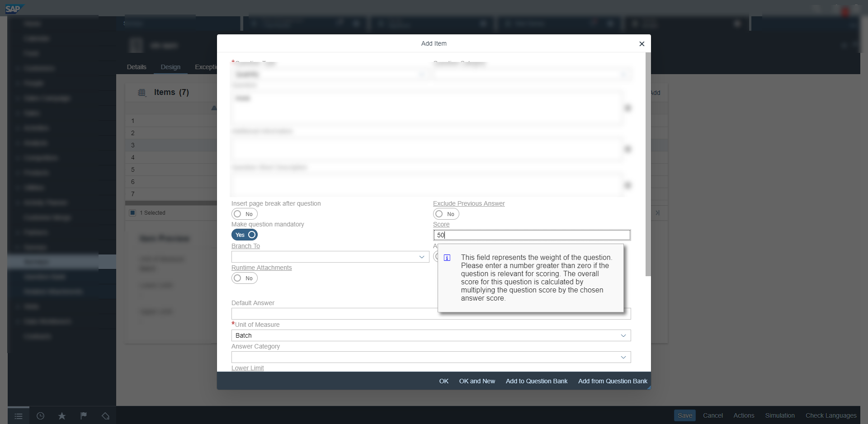Open favorites star icon in bottom bar
The height and width of the screenshot is (424, 868).
(x=62, y=416)
